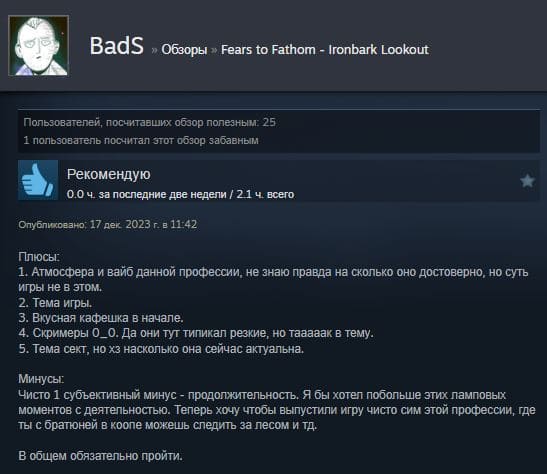547x474 pixels.
Task: Click the final line В общем обязательно пройти
Action: pos(100,456)
